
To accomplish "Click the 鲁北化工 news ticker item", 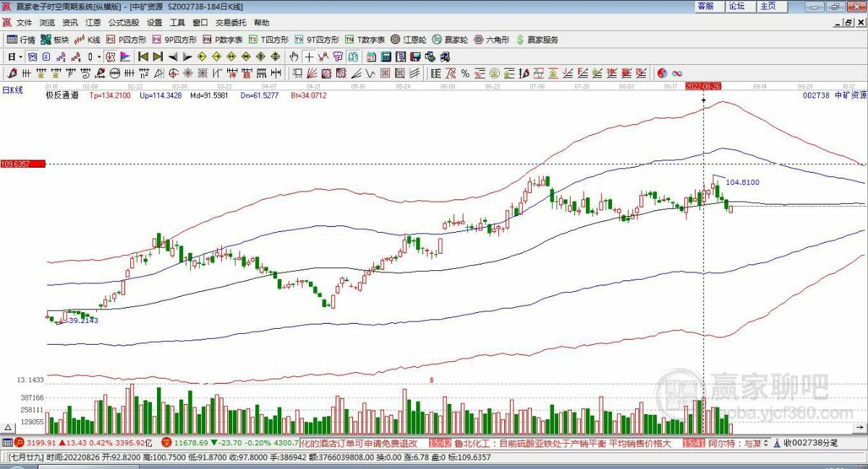I will click(562, 442).
